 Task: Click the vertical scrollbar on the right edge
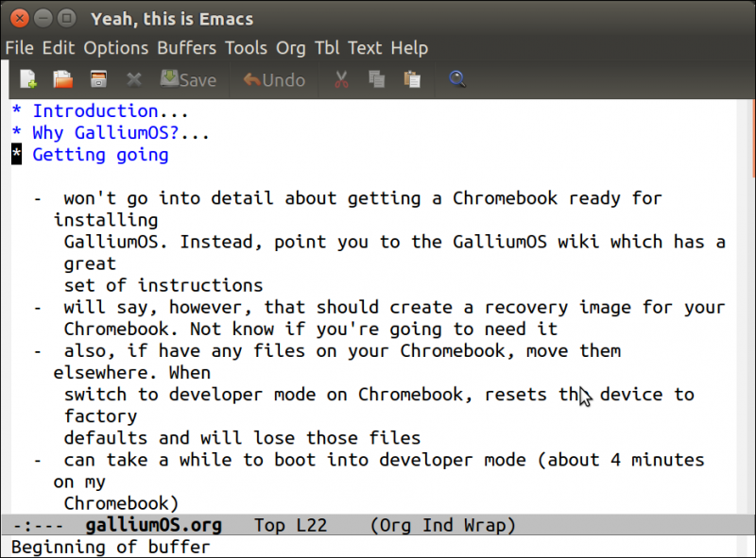click(x=751, y=283)
